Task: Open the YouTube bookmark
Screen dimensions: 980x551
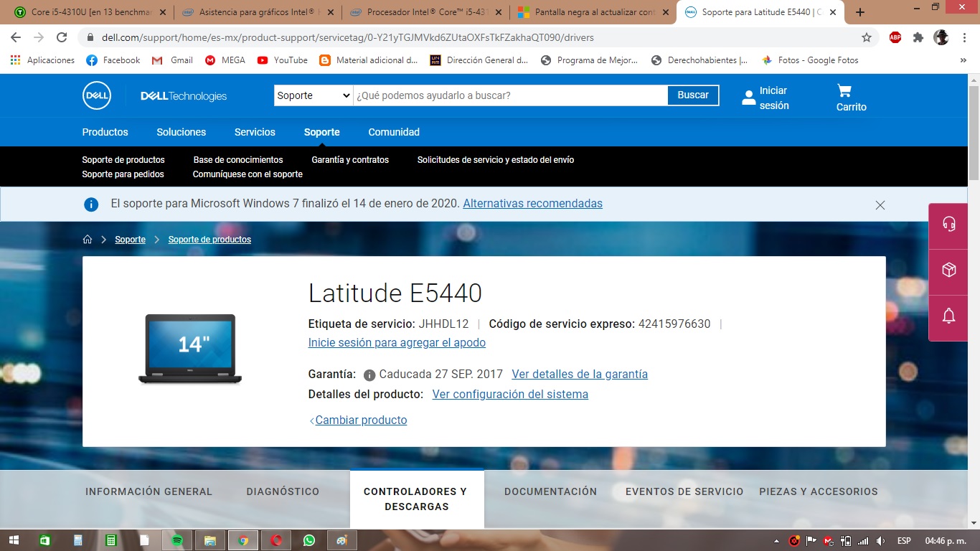Action: 282,60
